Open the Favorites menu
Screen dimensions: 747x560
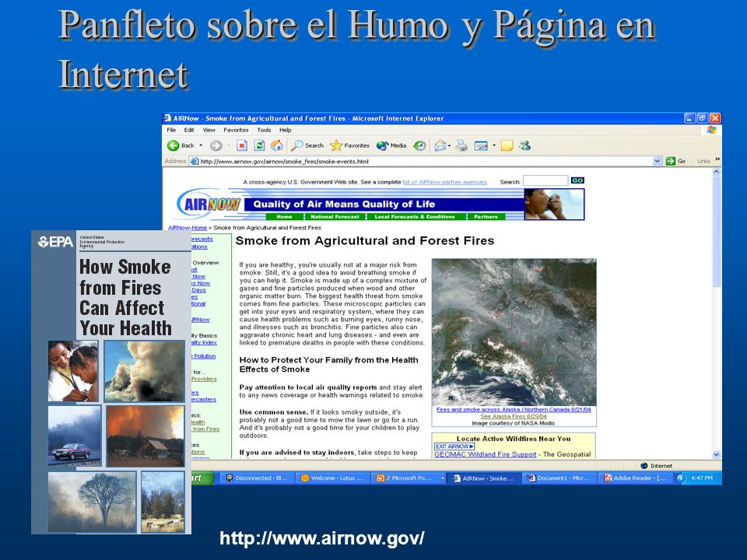pos(236,130)
